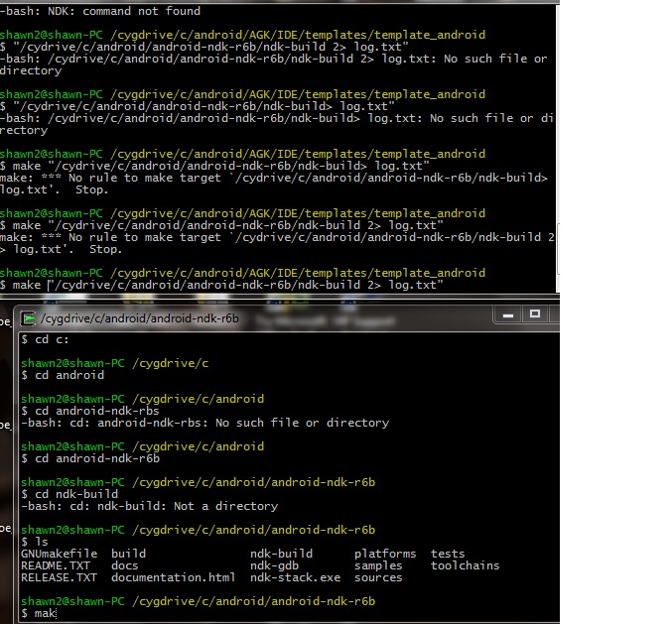Click 'docs' in the ls listing

(125, 565)
